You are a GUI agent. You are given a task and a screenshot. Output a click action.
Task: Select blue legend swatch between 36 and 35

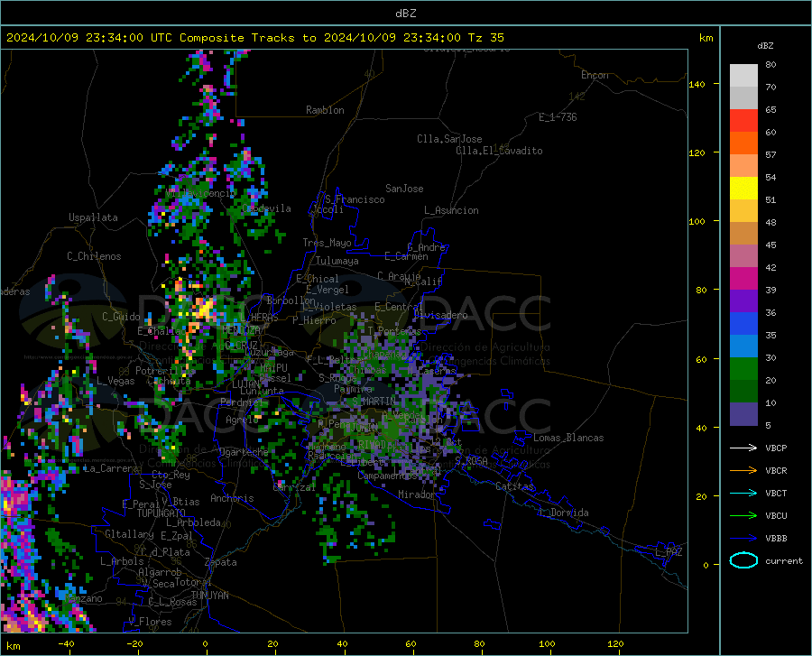tap(743, 324)
